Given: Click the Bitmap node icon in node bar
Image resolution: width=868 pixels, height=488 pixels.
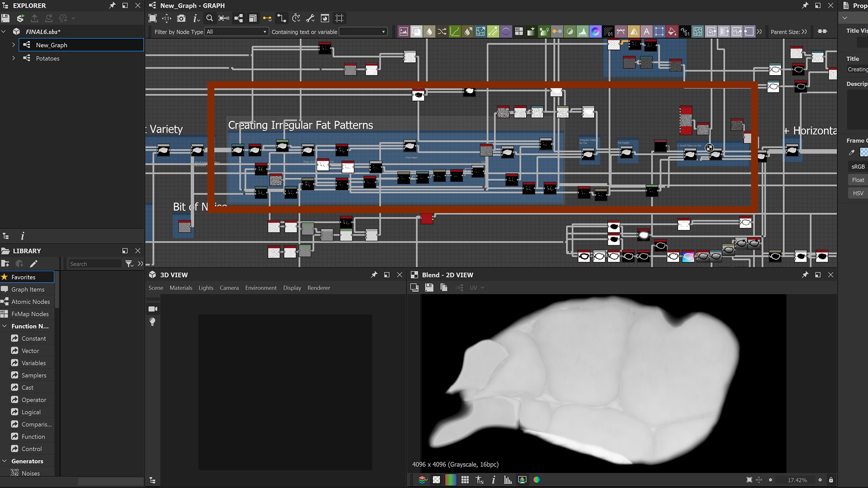Looking at the screenshot, I should (403, 32).
